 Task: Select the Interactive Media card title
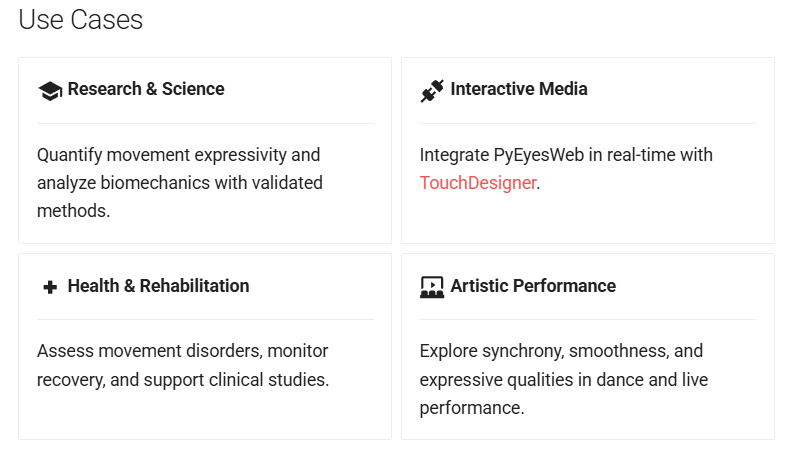[519, 89]
